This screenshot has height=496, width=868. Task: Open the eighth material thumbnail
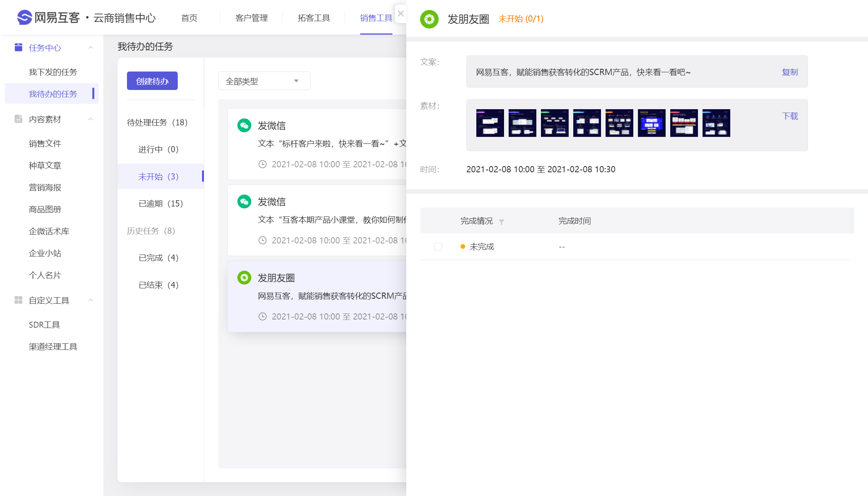tap(716, 123)
